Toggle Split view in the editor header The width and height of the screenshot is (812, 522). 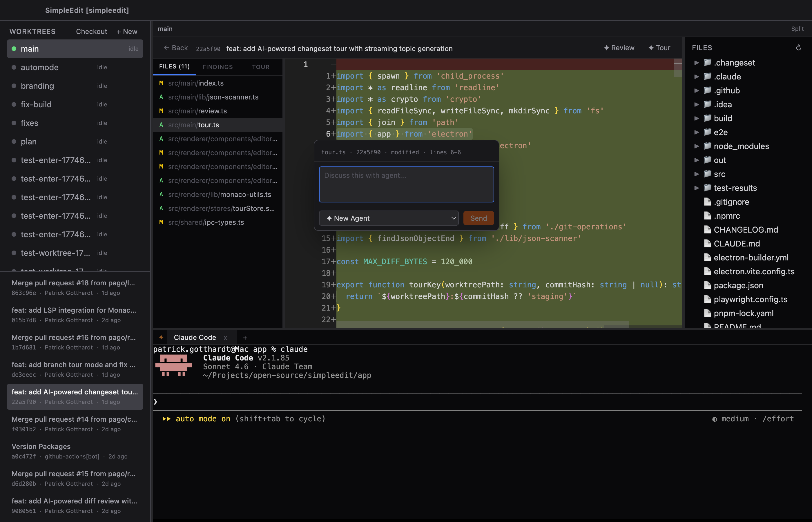[797, 29]
